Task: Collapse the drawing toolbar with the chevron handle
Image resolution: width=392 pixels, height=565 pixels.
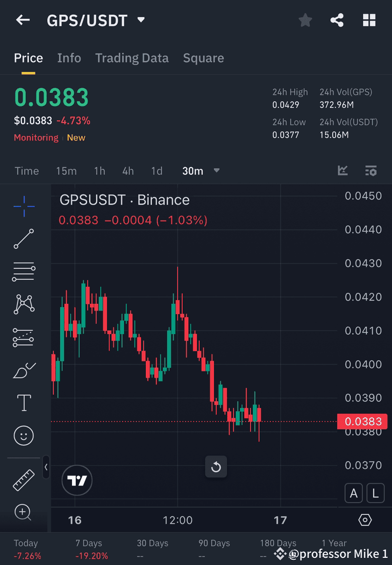Action: [46, 468]
